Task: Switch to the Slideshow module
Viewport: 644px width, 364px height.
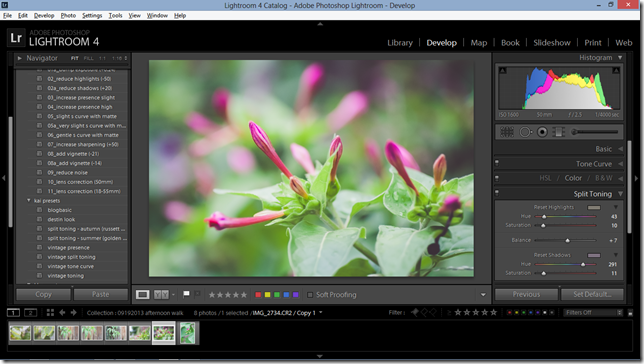Action: 552,43
